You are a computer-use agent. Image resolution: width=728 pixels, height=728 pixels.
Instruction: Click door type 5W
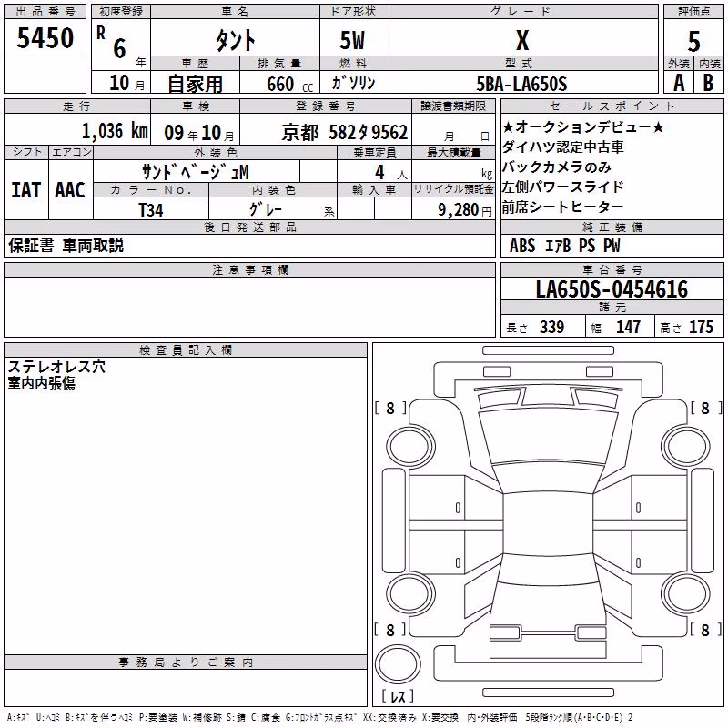(x=353, y=40)
